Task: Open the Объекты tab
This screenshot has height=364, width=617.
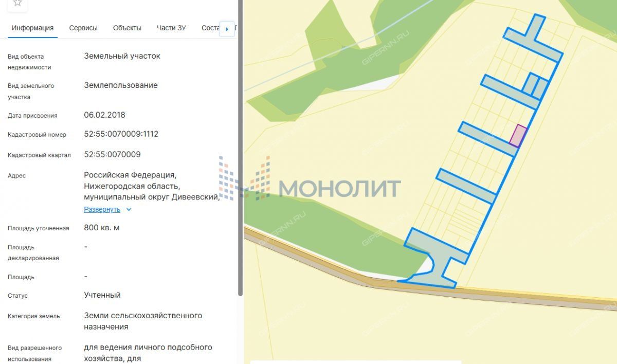Action: [x=127, y=28]
